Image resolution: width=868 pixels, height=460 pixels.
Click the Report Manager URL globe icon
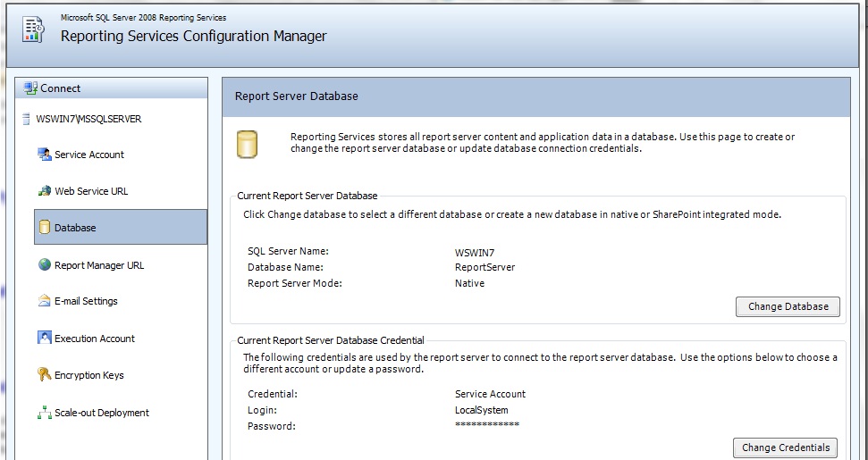45,264
